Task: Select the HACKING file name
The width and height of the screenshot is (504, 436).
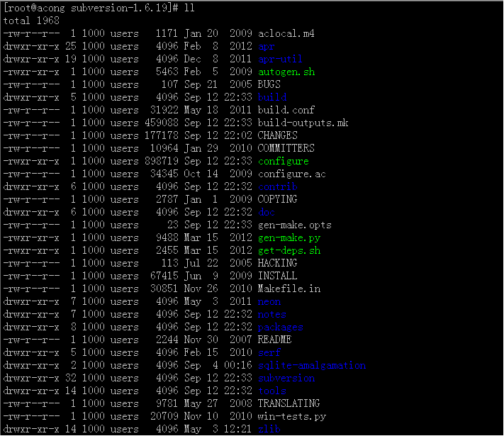Action: pos(277,263)
